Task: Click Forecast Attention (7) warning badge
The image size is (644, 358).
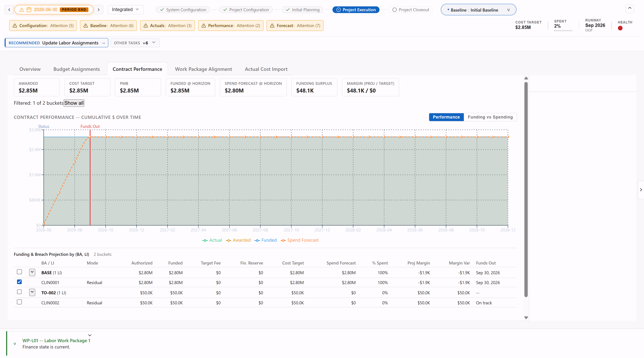Action: (x=295, y=26)
